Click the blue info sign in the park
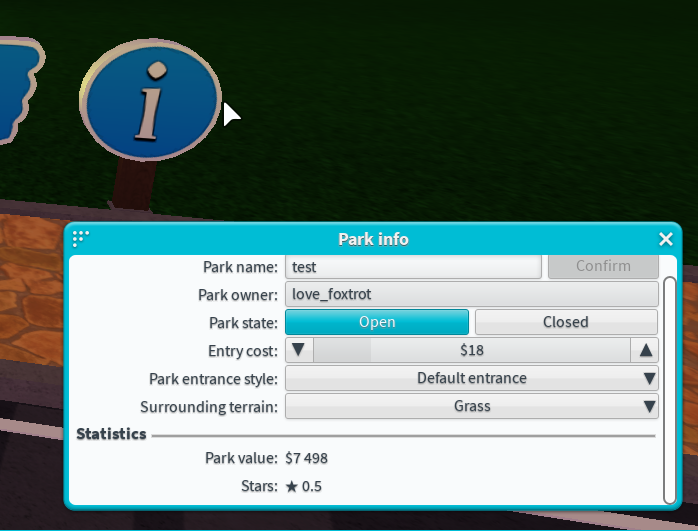698x531 pixels. click(150, 100)
